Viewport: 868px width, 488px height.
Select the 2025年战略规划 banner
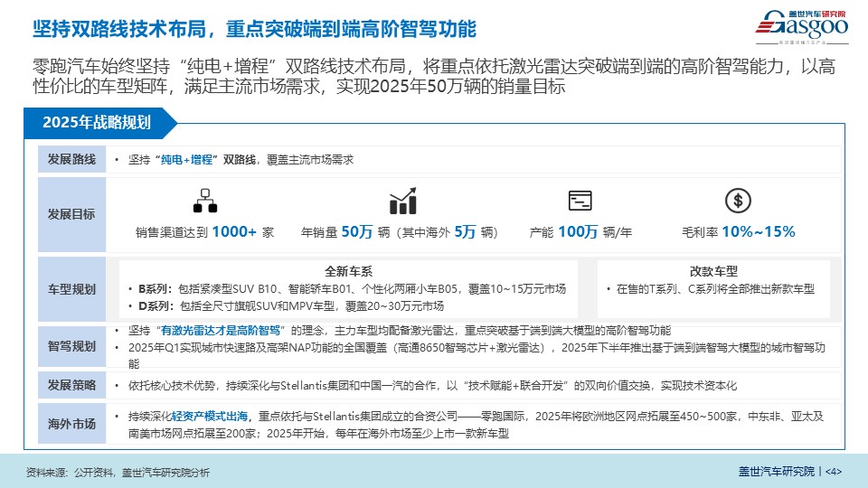coord(99,123)
